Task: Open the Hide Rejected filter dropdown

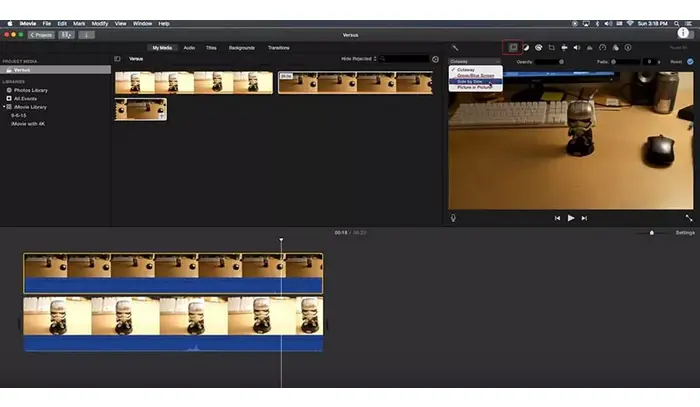Action: pyautogui.click(x=359, y=59)
